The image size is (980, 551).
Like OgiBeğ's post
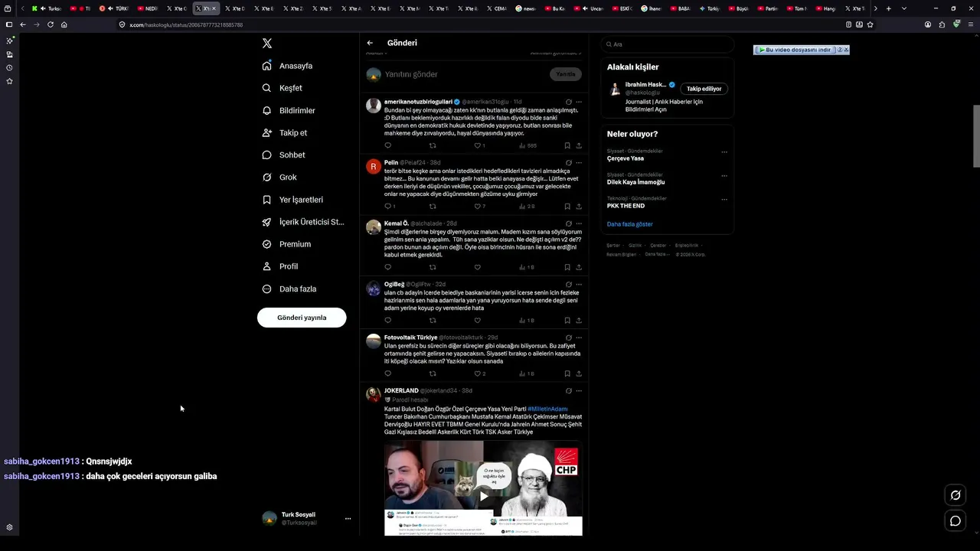pyautogui.click(x=478, y=321)
